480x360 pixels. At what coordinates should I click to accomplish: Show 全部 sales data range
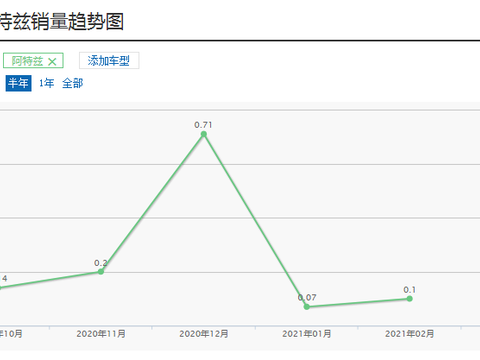[x=72, y=83]
